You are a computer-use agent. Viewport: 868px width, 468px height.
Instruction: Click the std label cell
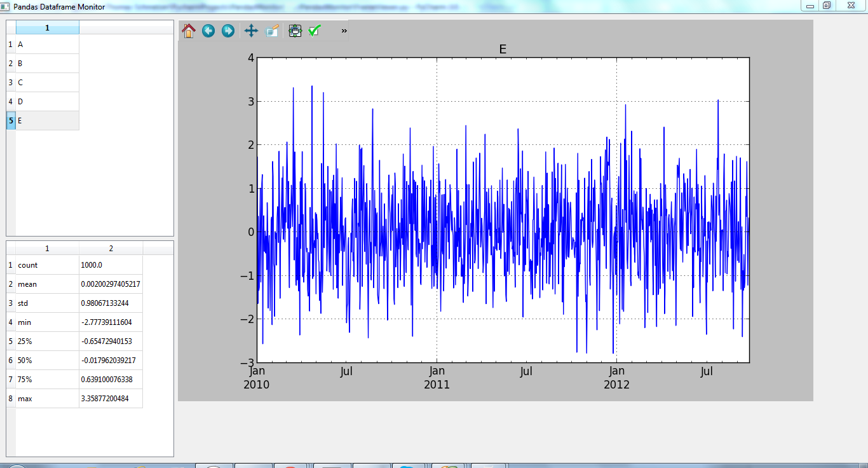click(48, 303)
